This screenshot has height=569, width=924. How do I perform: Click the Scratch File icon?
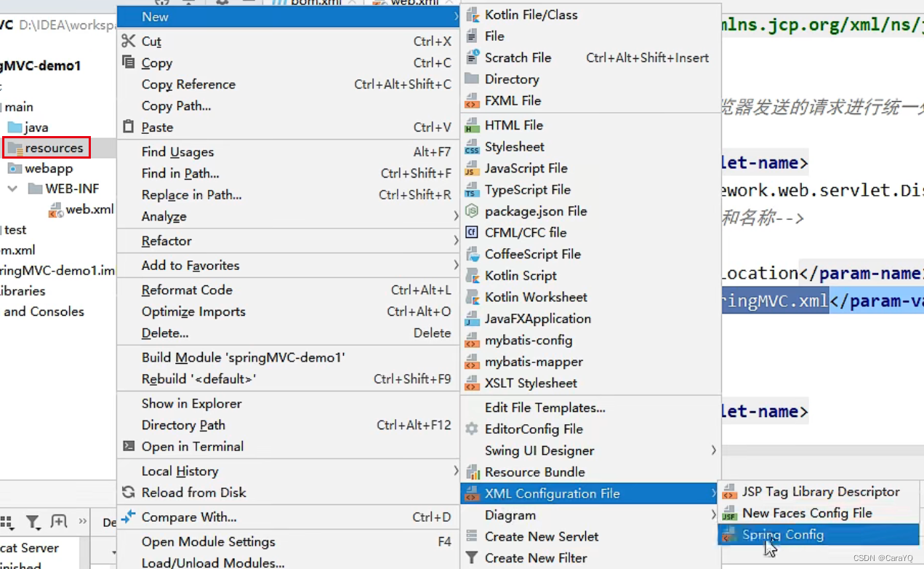(x=473, y=57)
